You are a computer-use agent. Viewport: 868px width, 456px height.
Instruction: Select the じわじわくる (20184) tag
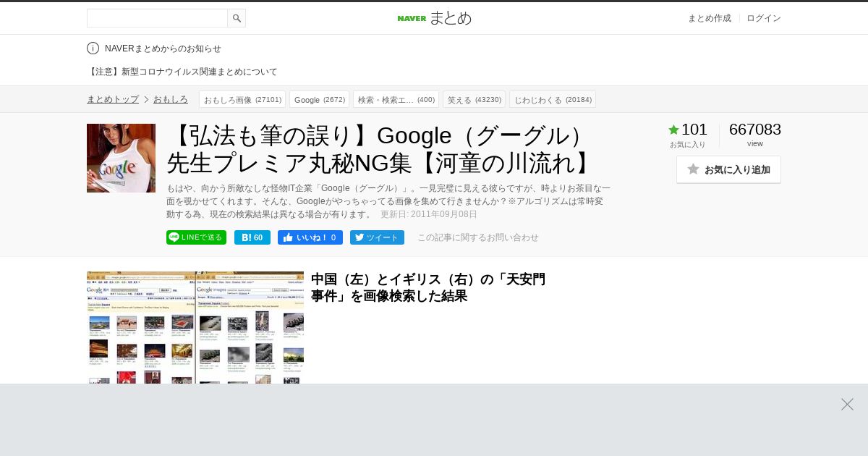click(x=553, y=99)
